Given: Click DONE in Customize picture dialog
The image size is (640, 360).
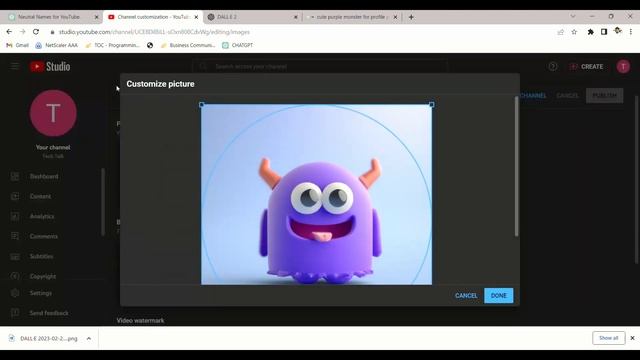Looking at the screenshot, I should click(498, 296).
